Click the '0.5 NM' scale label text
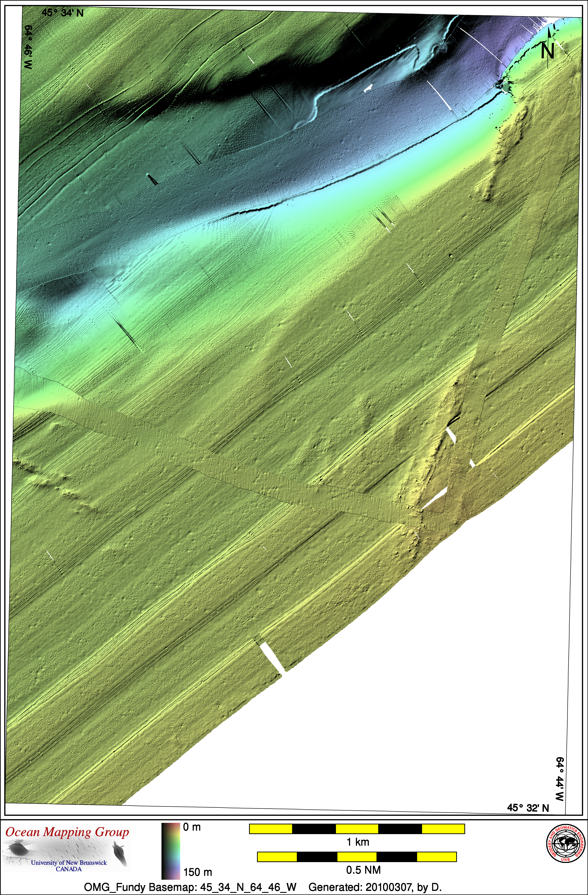This screenshot has height=895, width=588. coord(363,870)
